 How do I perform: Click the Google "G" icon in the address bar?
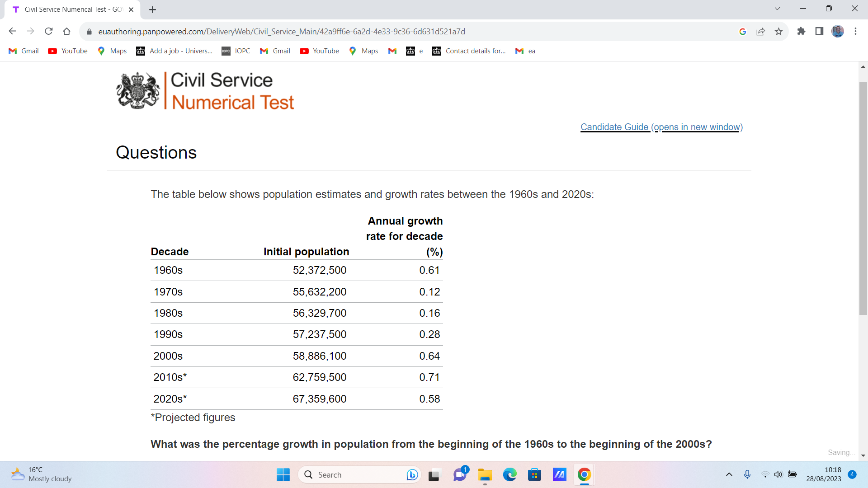pos(743,31)
